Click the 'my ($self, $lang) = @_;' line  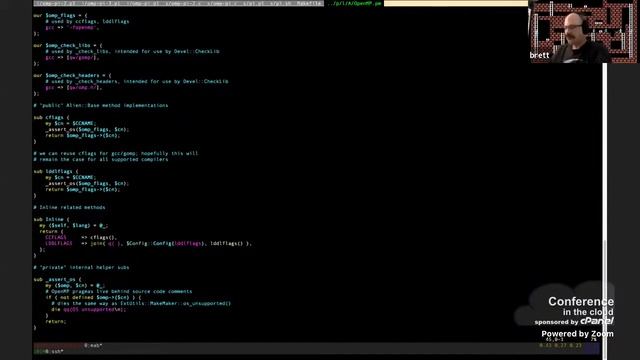[73, 225]
